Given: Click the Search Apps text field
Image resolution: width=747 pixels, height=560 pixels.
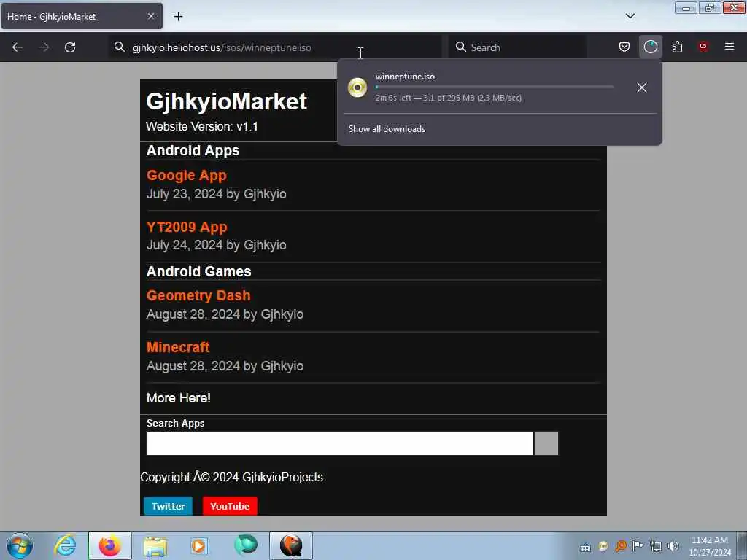Looking at the screenshot, I should click(339, 443).
